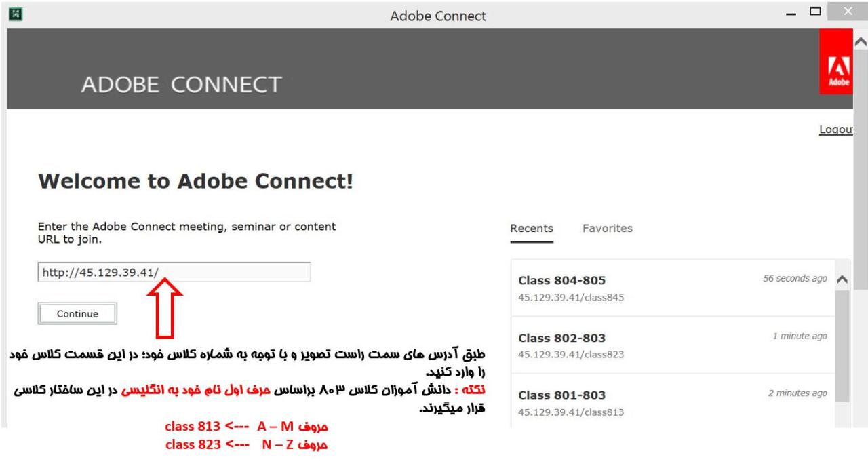The width and height of the screenshot is (868, 464).
Task: Click the ADOBE CONNECT header title
Action: [181, 85]
